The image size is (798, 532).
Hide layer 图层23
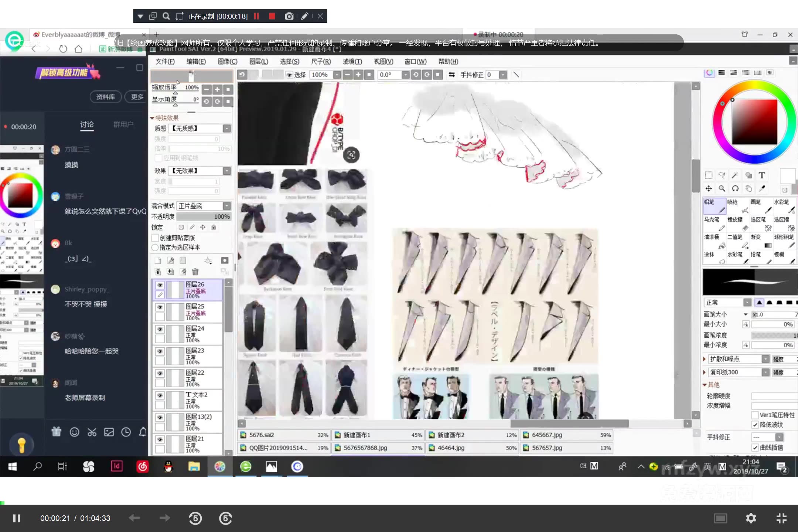pos(160,351)
